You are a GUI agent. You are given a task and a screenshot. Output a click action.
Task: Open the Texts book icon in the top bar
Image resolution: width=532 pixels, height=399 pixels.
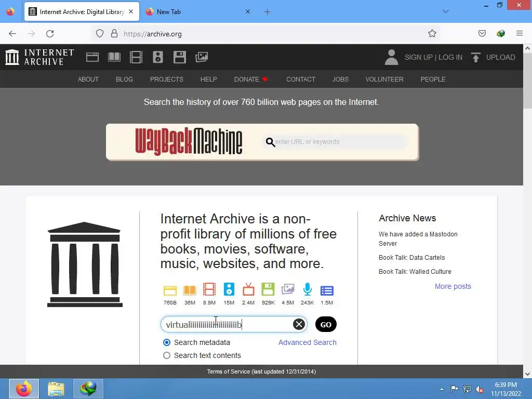click(x=114, y=57)
